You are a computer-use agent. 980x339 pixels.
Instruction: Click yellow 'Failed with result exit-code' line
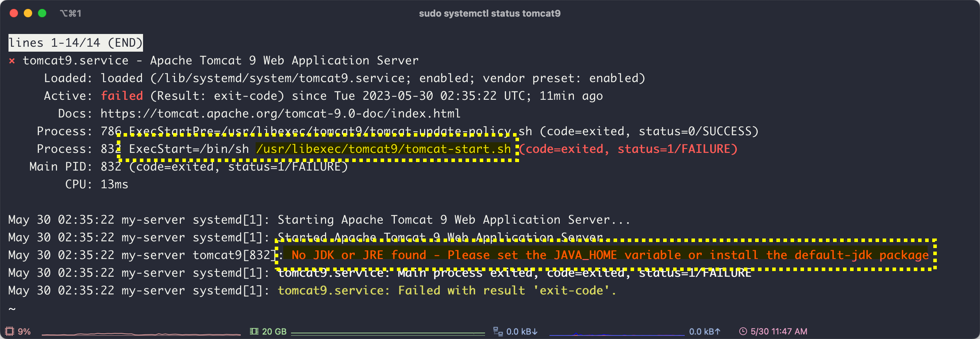coord(447,291)
